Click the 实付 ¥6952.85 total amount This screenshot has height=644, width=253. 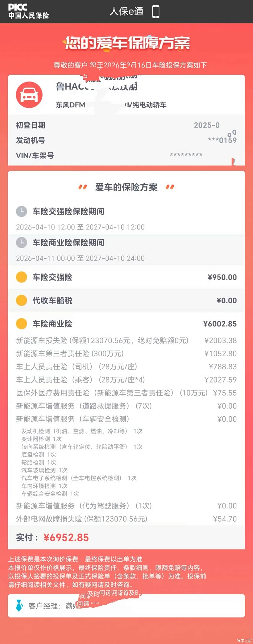click(x=66, y=537)
